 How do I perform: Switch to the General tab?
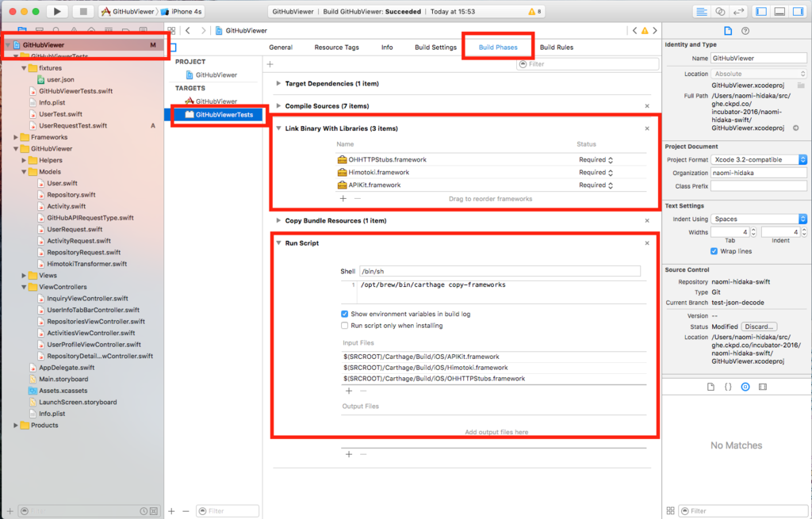point(281,47)
